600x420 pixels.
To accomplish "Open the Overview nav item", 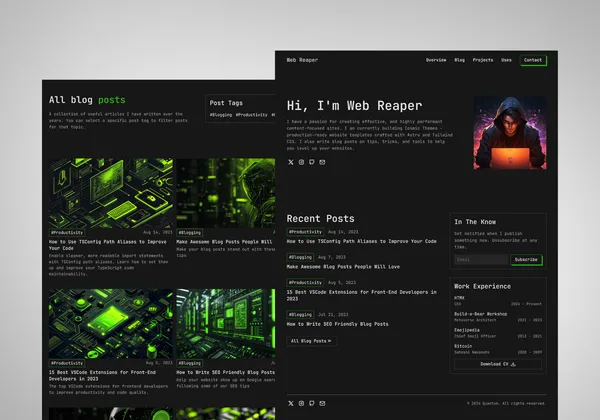I will click(436, 60).
